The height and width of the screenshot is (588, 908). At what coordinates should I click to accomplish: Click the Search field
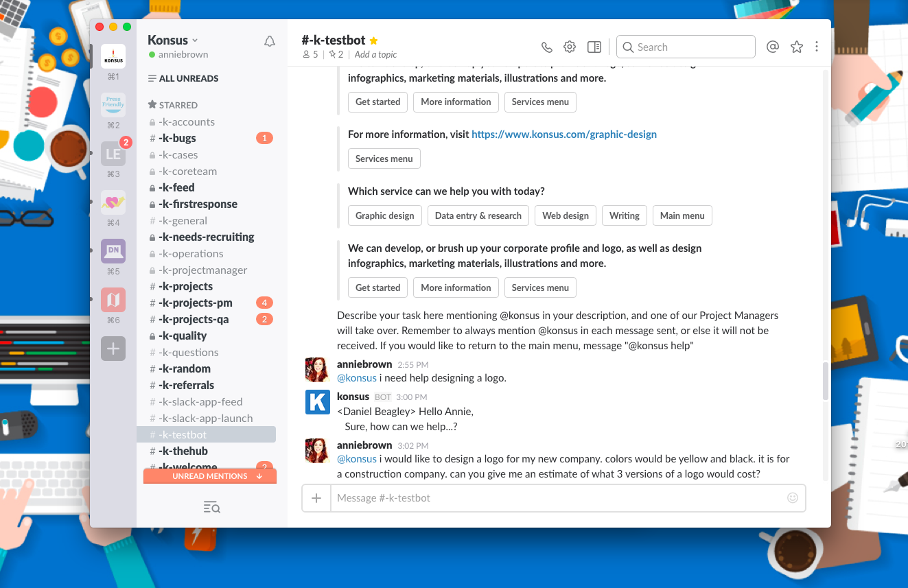pos(686,47)
